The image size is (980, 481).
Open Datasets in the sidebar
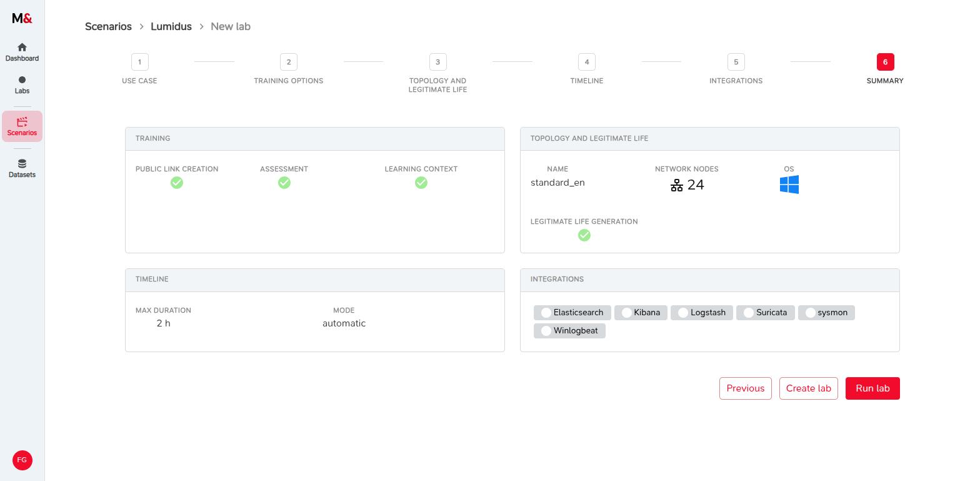22,168
